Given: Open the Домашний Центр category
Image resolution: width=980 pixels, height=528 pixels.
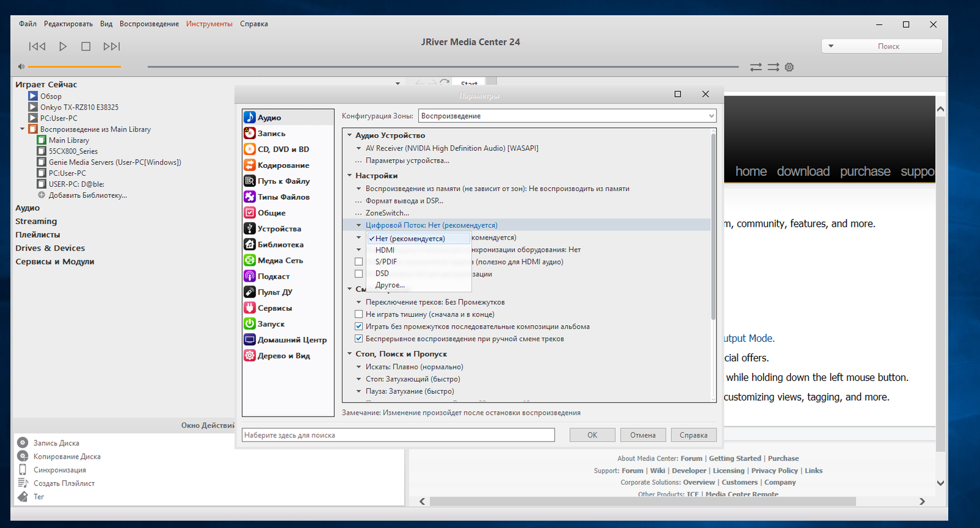Looking at the screenshot, I should tap(287, 340).
